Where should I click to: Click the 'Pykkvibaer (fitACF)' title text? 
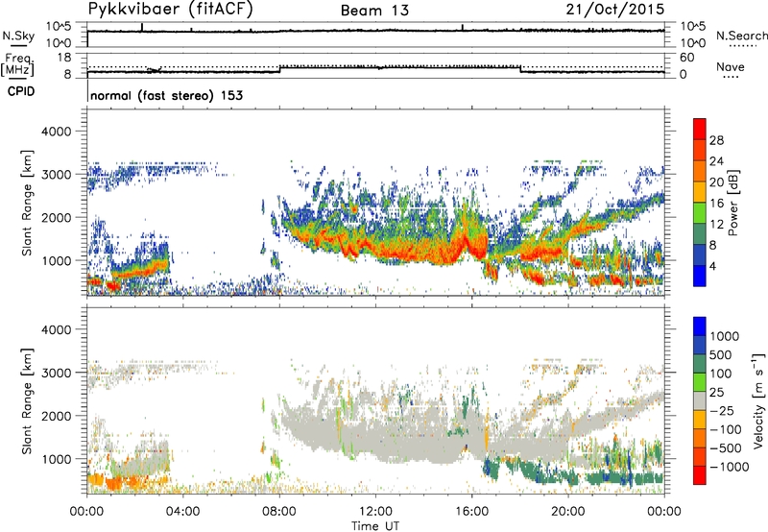pos(171,10)
